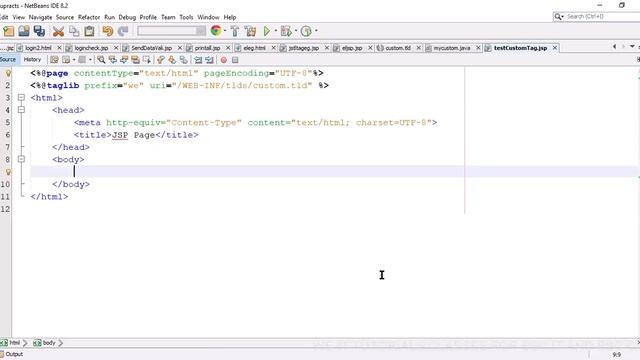Image resolution: width=640 pixels, height=360 pixels.
Task: Close the testCustomTag.jsp tab
Action: click(x=555, y=48)
